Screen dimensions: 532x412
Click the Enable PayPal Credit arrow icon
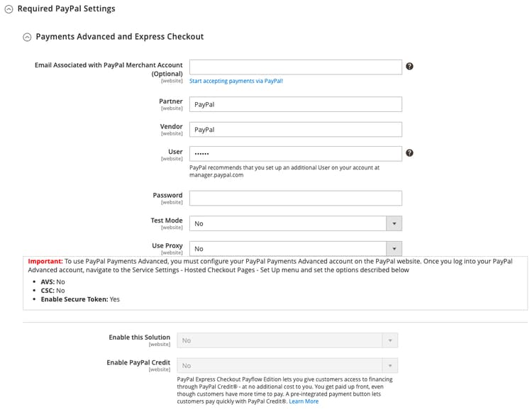tap(389, 366)
